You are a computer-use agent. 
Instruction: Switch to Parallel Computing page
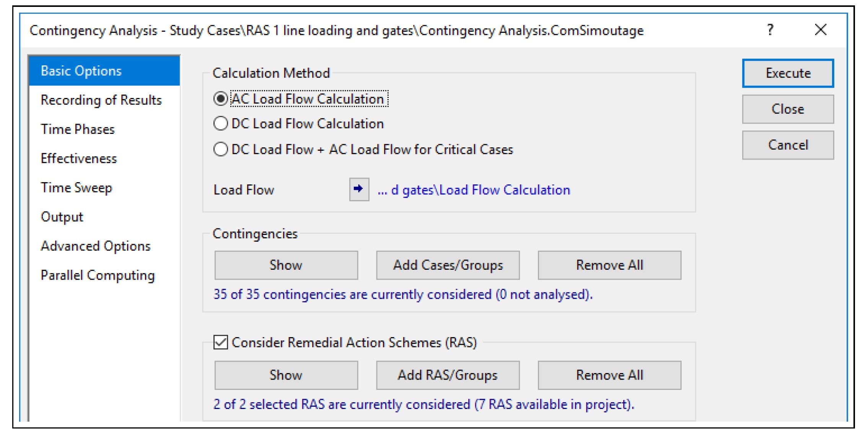[x=98, y=275]
